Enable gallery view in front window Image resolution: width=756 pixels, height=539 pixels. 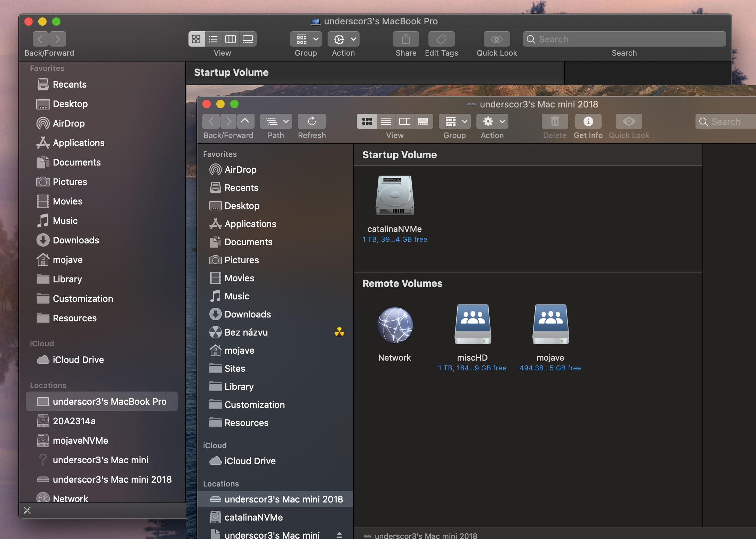point(423,121)
